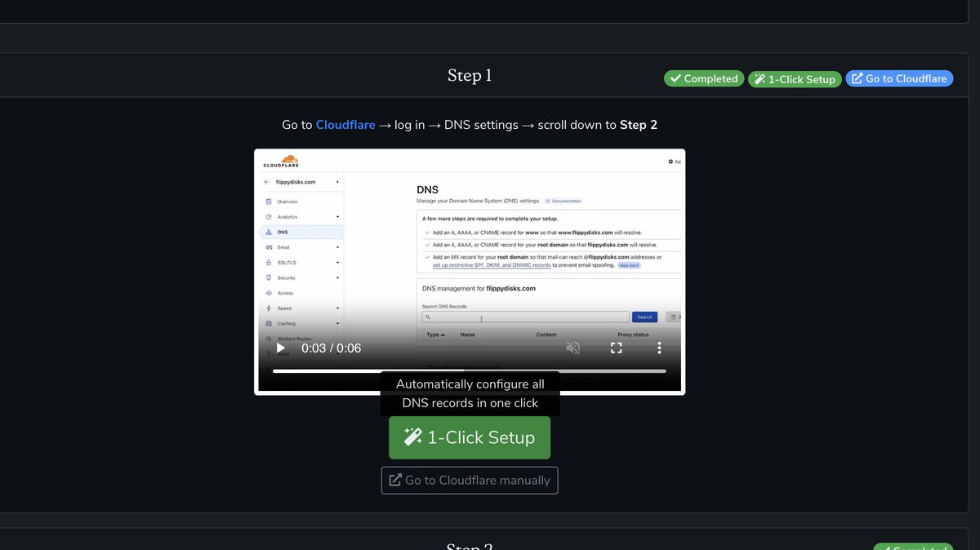Select Overview in the video's Cloudflare sidebar
Viewport: 980px width, 550px height.
[x=287, y=202]
